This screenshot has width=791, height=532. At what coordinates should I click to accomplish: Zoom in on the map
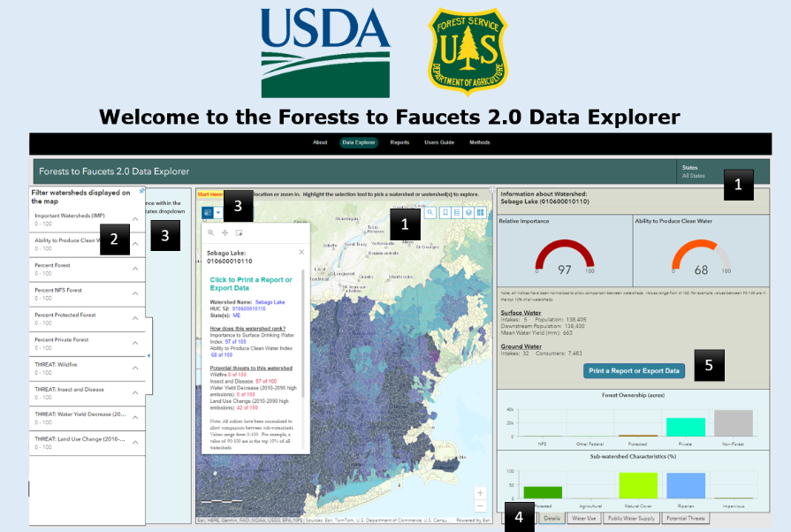pos(480,492)
